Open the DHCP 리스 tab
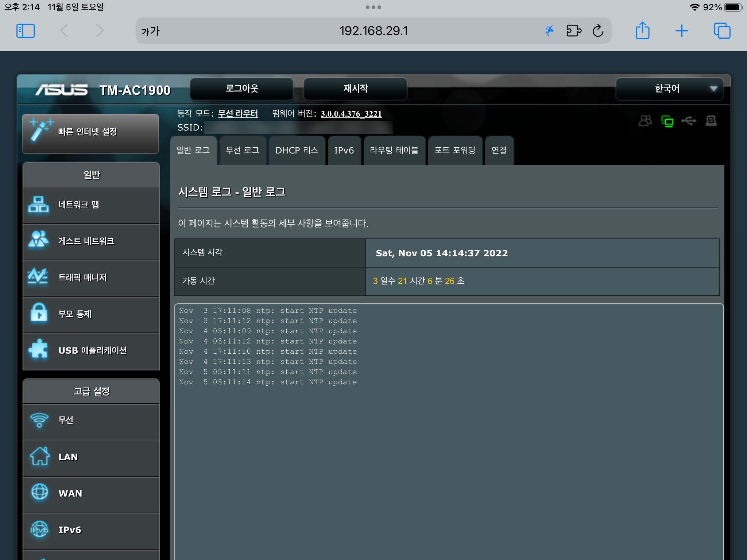 [x=297, y=151]
